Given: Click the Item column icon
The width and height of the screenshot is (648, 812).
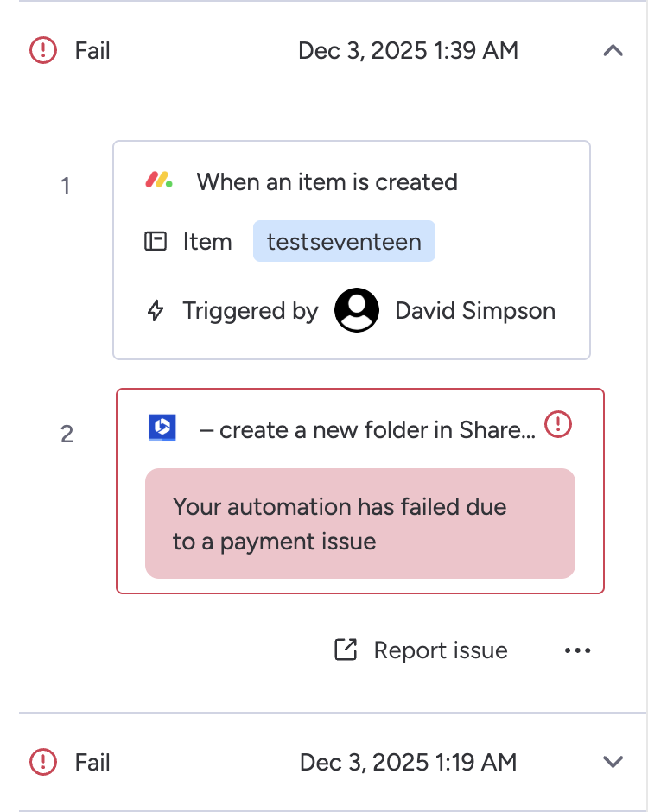Looking at the screenshot, I should [x=156, y=242].
